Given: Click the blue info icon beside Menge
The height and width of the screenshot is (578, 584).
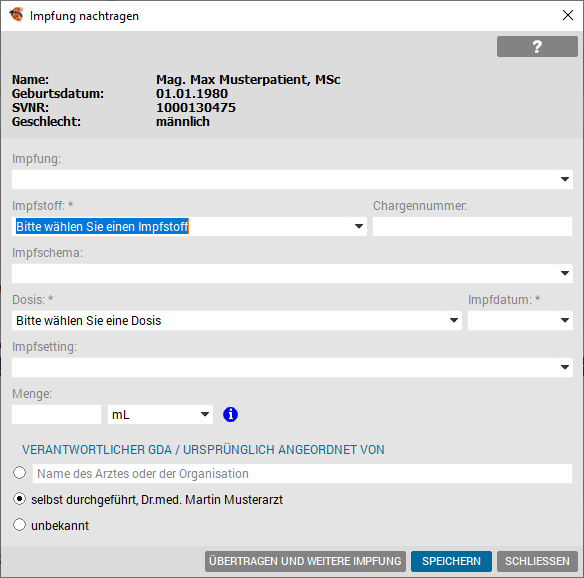Looking at the screenshot, I should (x=230, y=414).
